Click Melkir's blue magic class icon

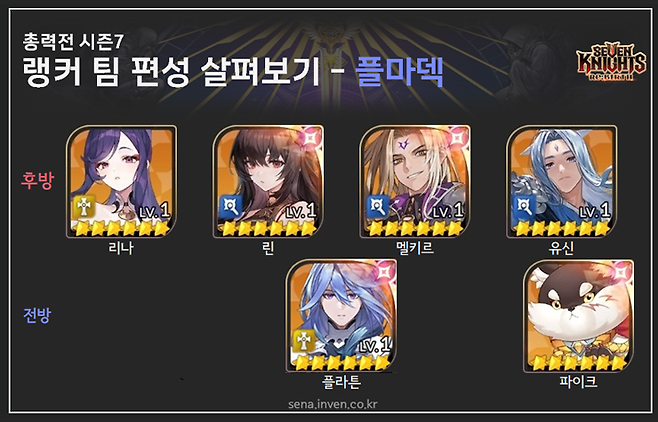(x=378, y=207)
